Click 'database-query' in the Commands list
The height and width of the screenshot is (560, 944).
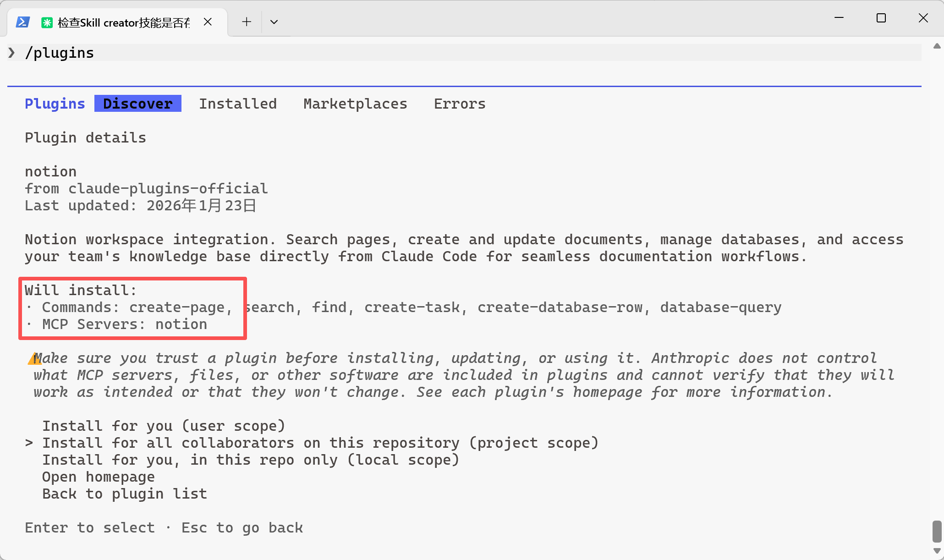721,307
